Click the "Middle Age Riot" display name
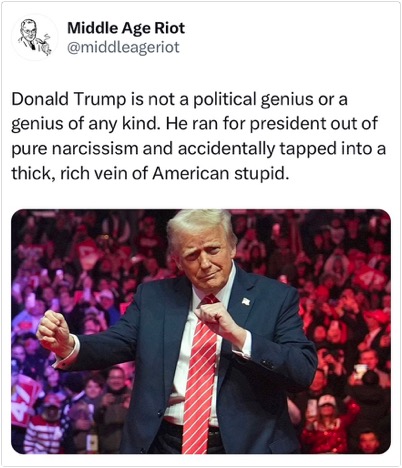The image size is (402, 468). (x=126, y=28)
